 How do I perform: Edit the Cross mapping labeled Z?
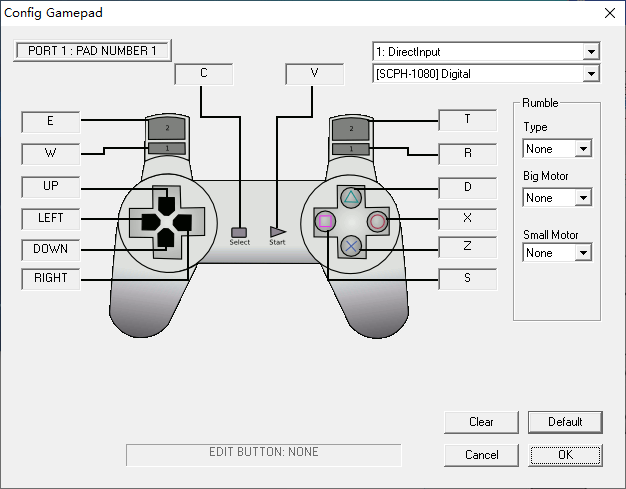click(x=468, y=247)
